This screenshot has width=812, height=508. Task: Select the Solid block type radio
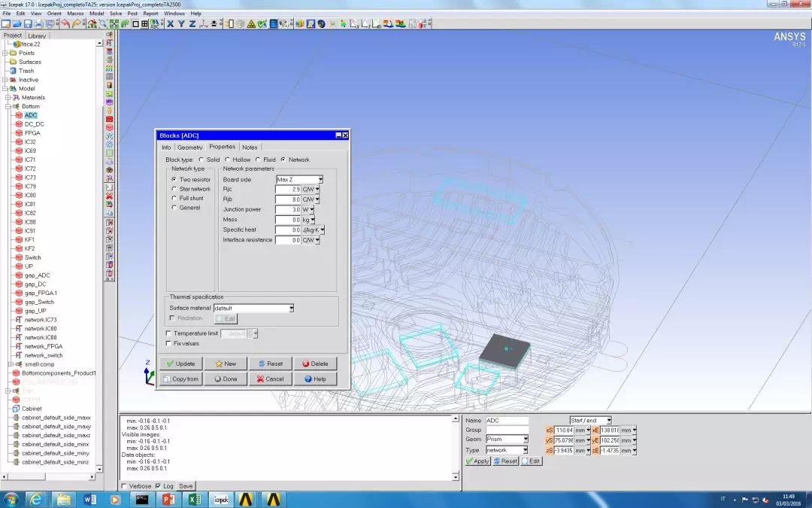(x=201, y=160)
